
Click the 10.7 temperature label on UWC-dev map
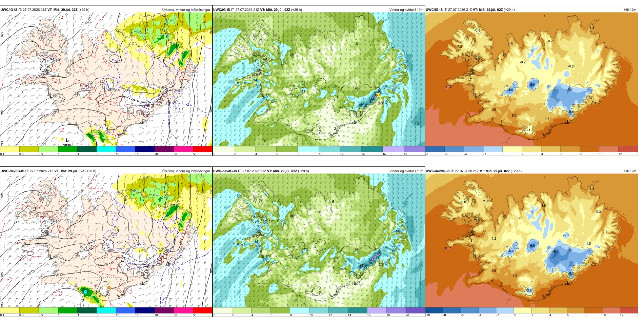point(447,248)
